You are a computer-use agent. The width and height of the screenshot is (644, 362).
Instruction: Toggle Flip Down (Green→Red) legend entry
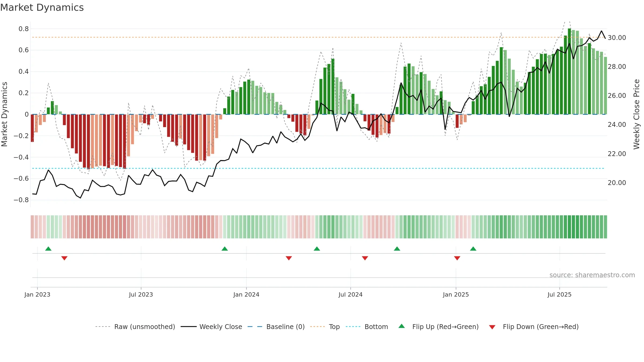(x=534, y=327)
